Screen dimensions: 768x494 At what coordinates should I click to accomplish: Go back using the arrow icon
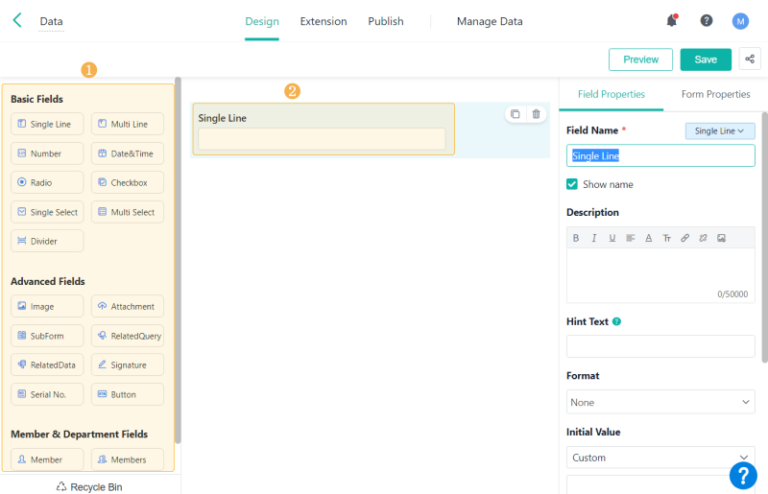(17, 21)
